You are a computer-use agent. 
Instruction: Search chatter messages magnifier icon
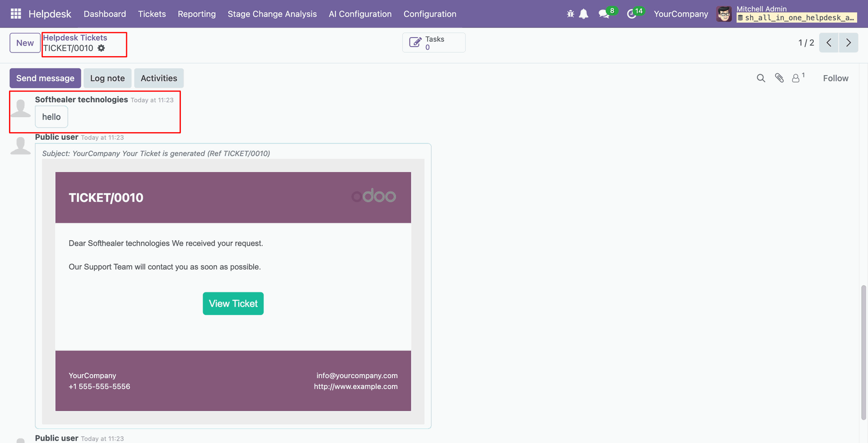pyautogui.click(x=761, y=78)
